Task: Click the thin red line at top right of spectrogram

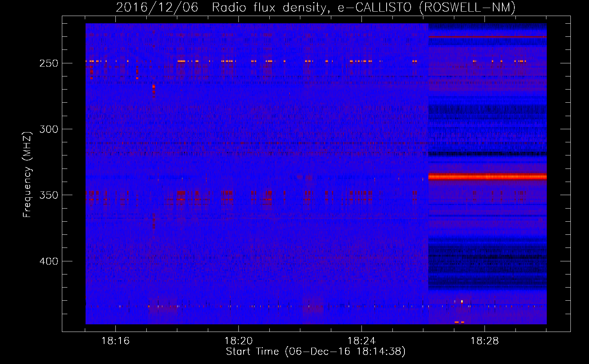Action: coord(487,37)
